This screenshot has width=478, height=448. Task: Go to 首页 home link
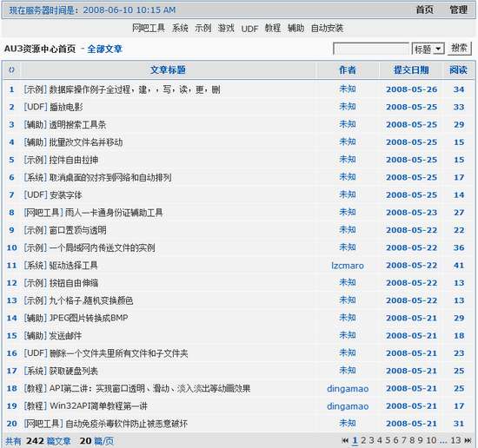click(425, 10)
